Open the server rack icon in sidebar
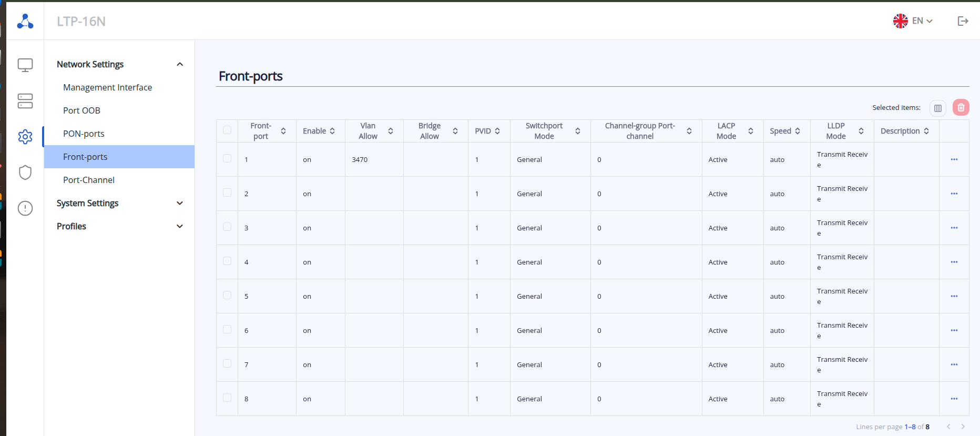This screenshot has width=980, height=436. click(25, 101)
